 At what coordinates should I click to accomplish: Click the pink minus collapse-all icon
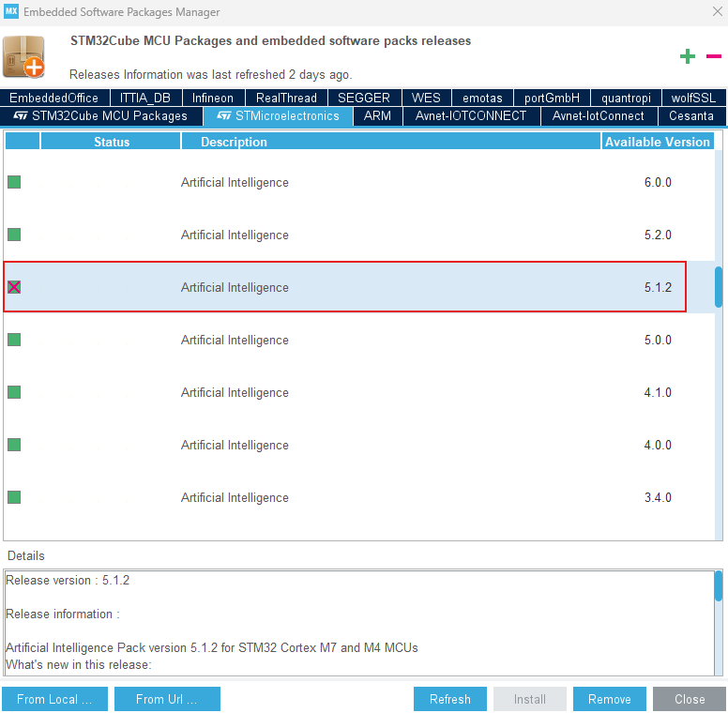714,56
